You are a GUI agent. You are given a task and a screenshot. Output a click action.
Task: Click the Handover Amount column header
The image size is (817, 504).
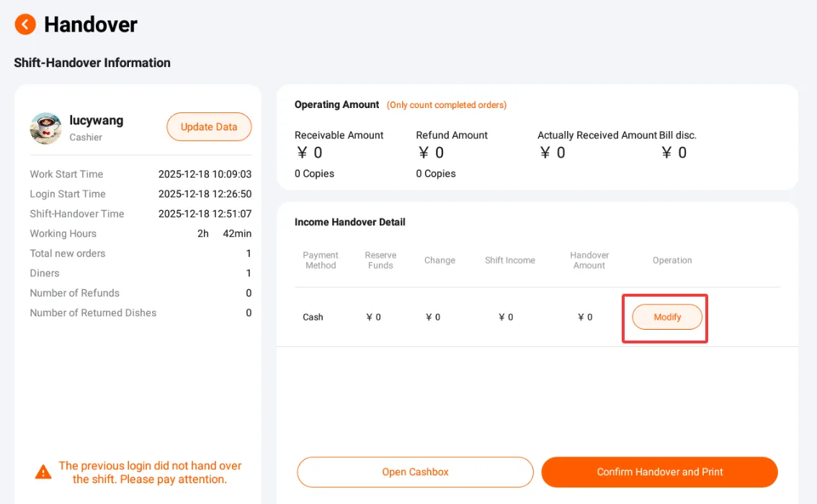[589, 260]
